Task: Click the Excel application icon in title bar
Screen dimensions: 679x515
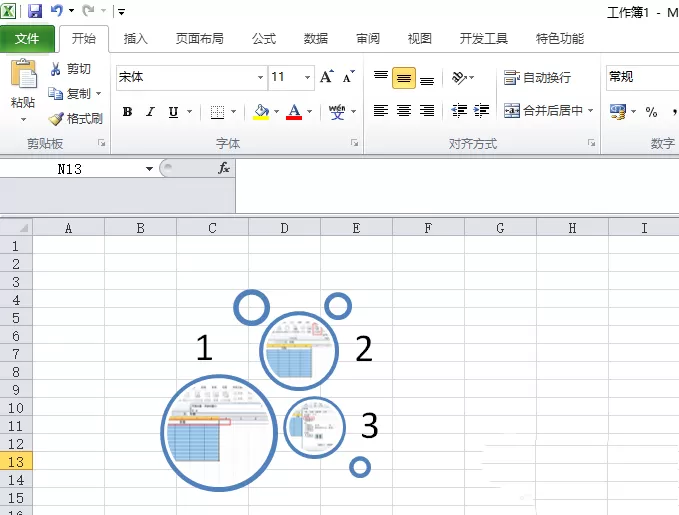Action: click(x=8, y=11)
